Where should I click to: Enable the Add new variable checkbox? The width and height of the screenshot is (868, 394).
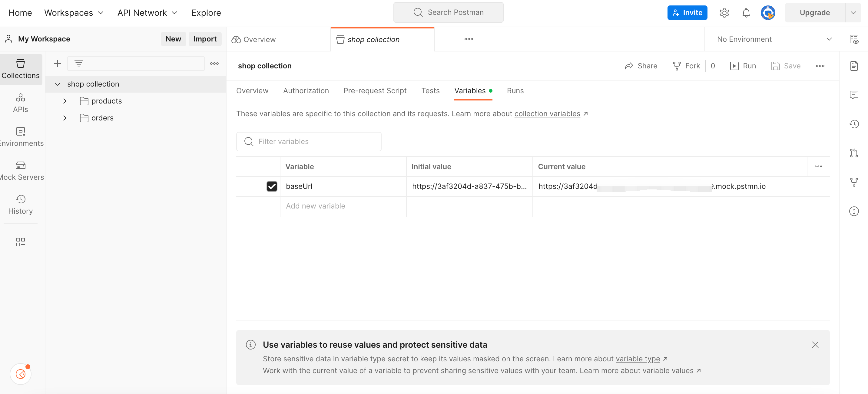click(271, 206)
